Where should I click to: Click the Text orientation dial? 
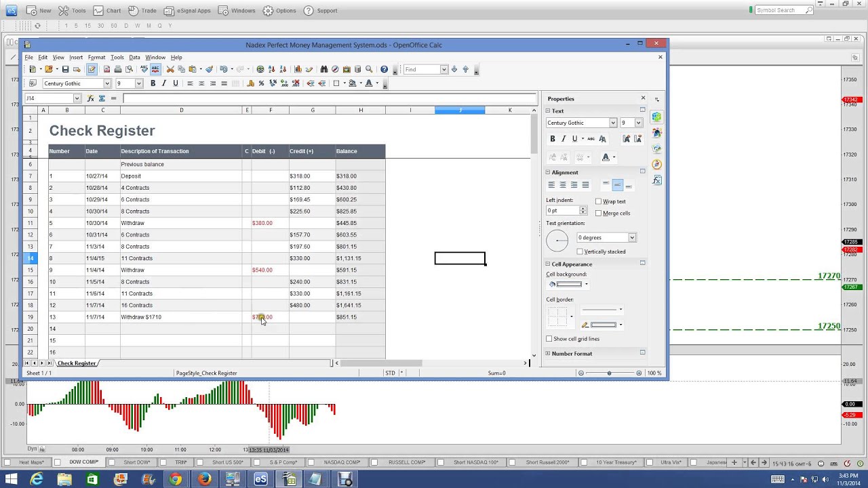(557, 241)
